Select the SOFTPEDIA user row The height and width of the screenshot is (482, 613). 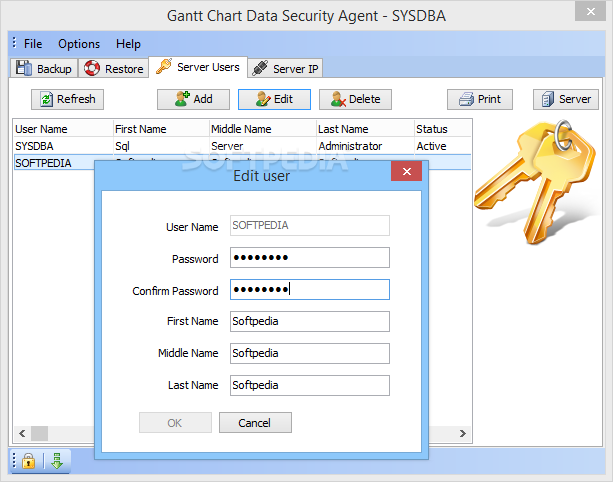click(54, 163)
